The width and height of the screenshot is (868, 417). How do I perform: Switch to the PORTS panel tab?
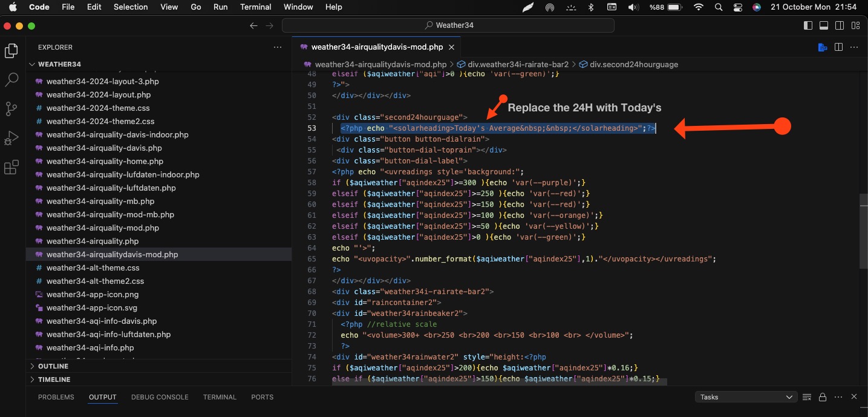point(263,397)
